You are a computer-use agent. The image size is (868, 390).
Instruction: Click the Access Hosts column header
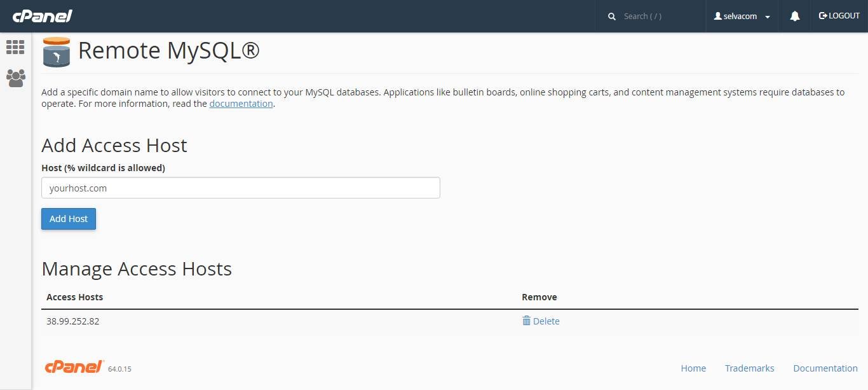(74, 297)
